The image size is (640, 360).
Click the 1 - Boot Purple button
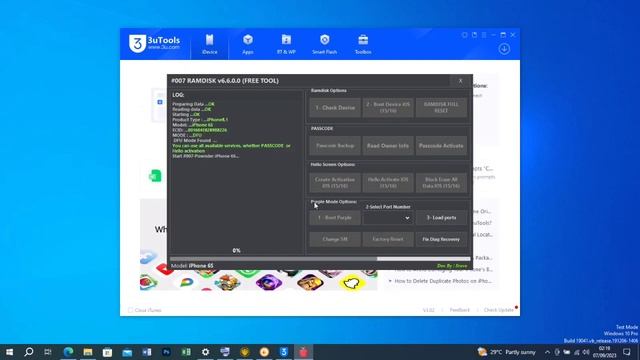tap(335, 218)
